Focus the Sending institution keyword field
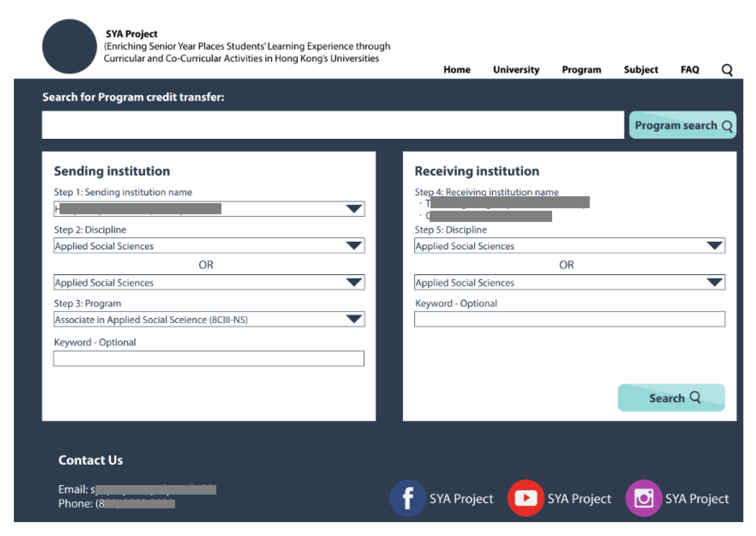 (x=209, y=358)
